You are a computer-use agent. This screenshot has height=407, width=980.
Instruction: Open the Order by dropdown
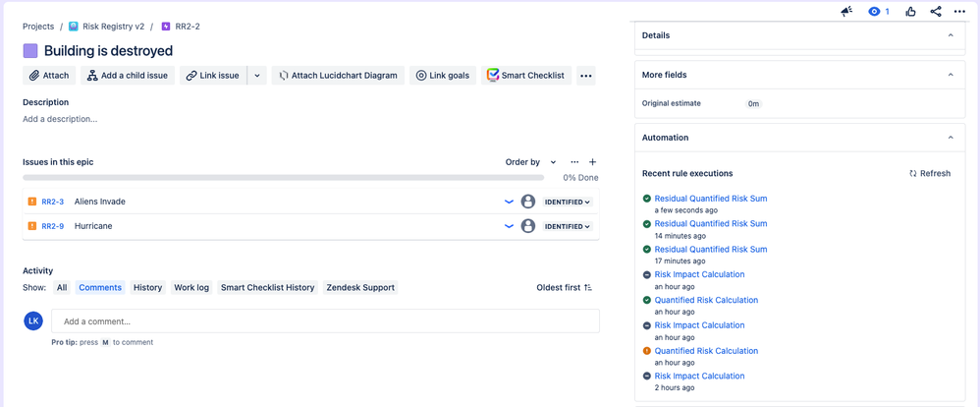[530, 162]
